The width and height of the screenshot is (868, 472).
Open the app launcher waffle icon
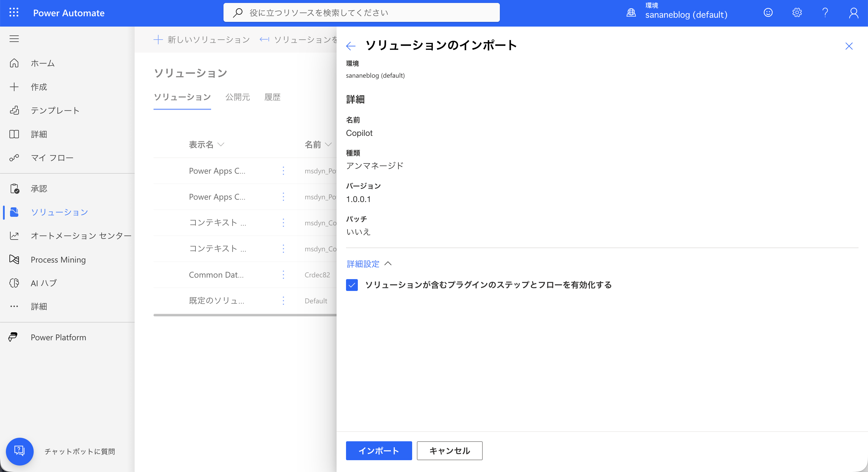(x=14, y=12)
